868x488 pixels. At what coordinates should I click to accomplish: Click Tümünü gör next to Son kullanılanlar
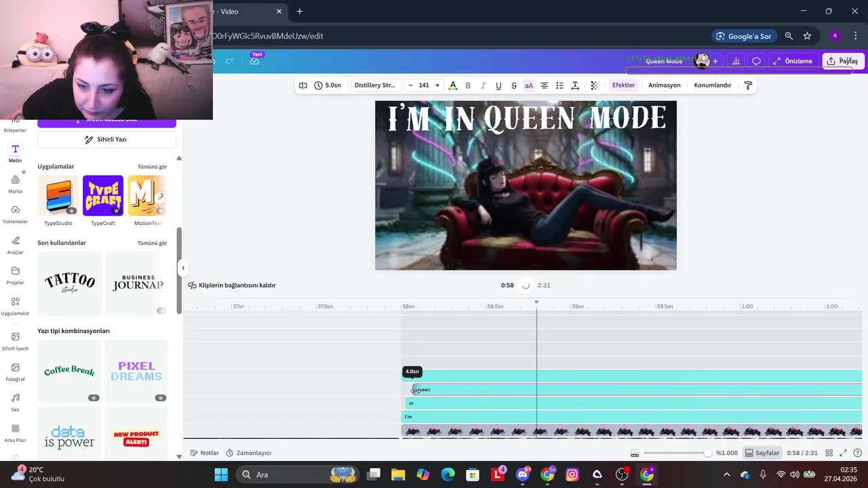[152, 243]
